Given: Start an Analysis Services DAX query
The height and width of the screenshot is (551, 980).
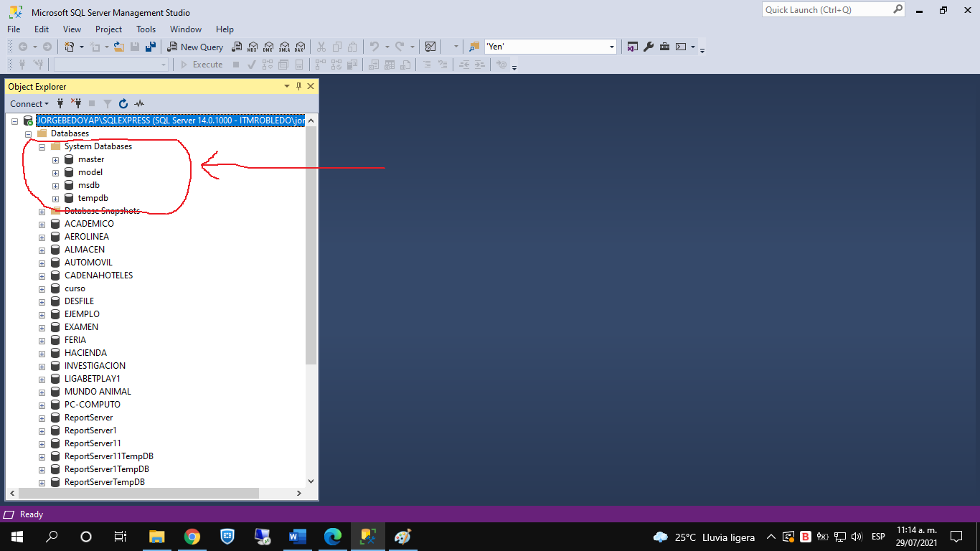Looking at the screenshot, I should pos(300,47).
